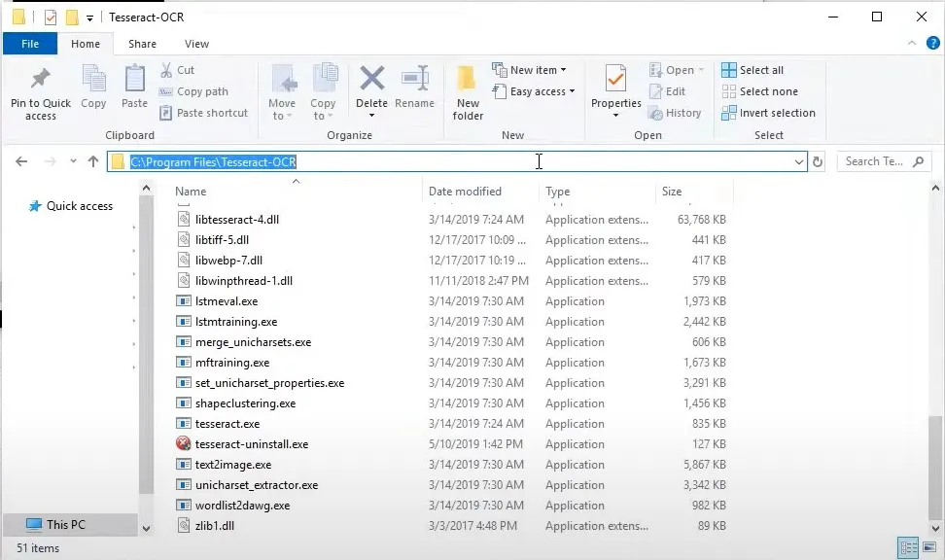The height and width of the screenshot is (560, 945).
Task: Click the Paste clipboard icon
Action: pyautogui.click(x=134, y=79)
